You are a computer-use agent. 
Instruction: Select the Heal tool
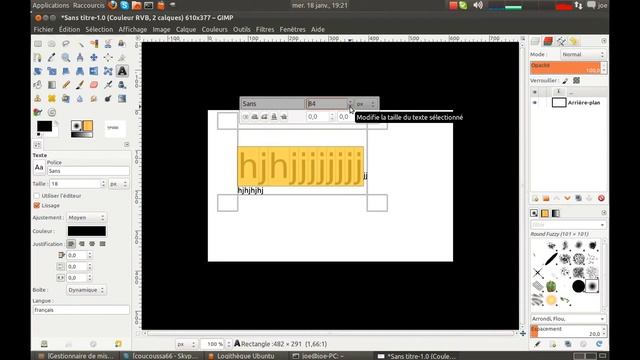tap(52, 98)
